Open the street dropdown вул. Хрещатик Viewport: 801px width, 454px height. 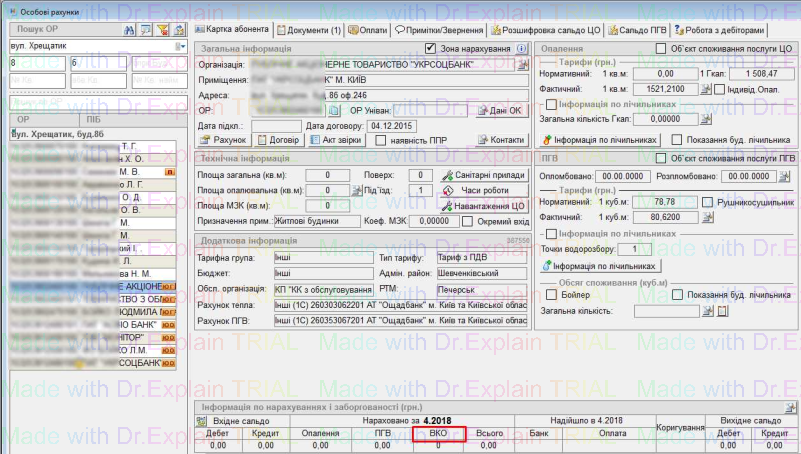(x=181, y=47)
